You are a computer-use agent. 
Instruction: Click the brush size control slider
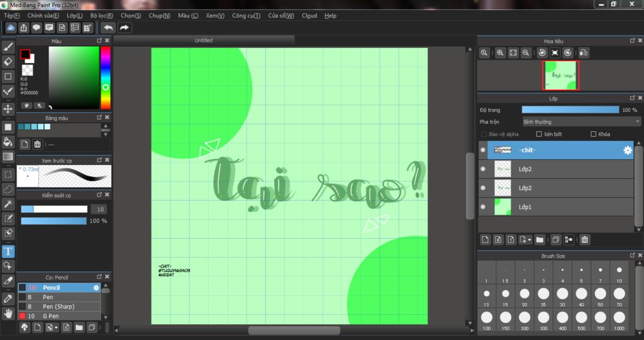click(54, 209)
